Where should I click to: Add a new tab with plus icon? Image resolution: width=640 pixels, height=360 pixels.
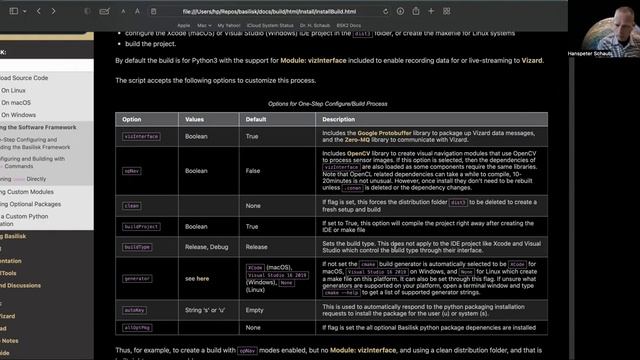431,11
